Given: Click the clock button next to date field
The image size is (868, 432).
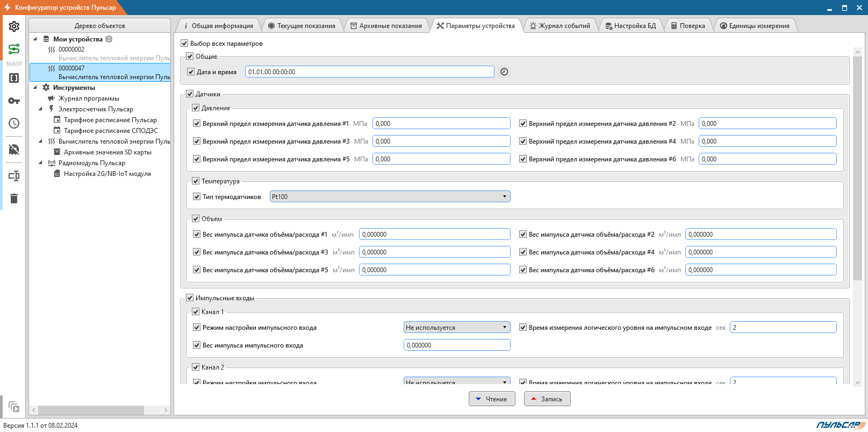Looking at the screenshot, I should tap(504, 72).
